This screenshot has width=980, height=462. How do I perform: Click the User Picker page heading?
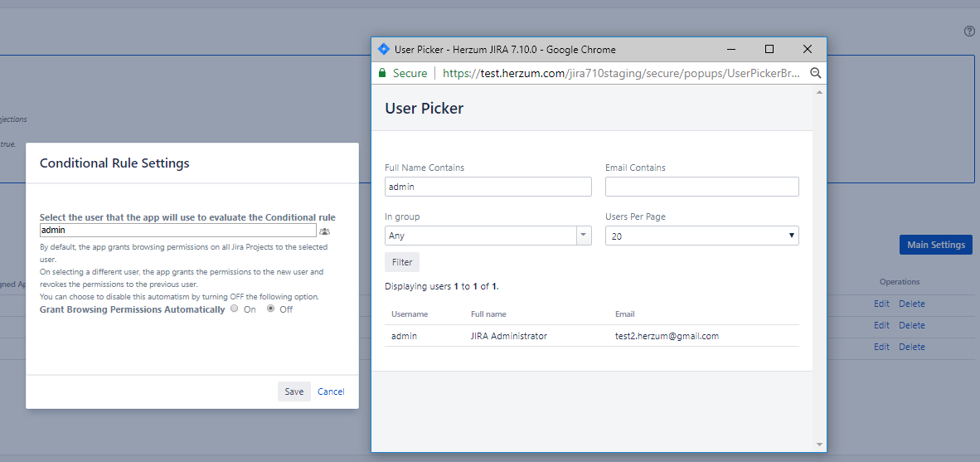tap(425, 108)
